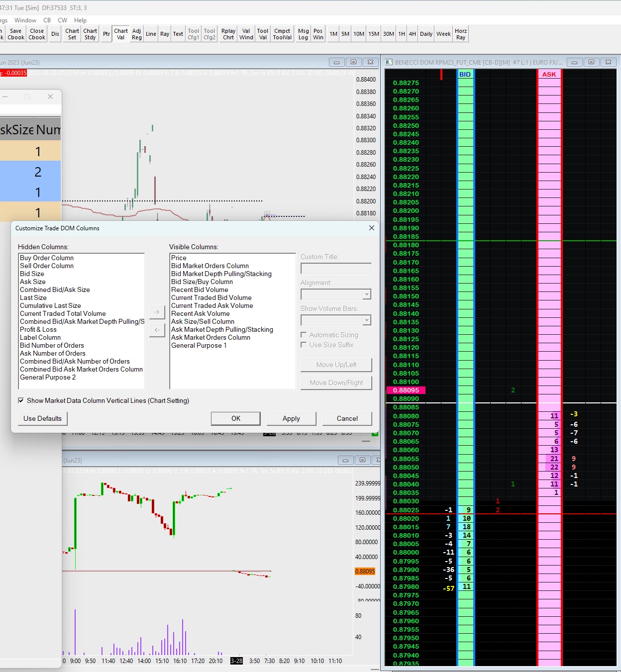Click the Save Cbook toolbar button
Screen dimensions: 621x672
click(16, 34)
